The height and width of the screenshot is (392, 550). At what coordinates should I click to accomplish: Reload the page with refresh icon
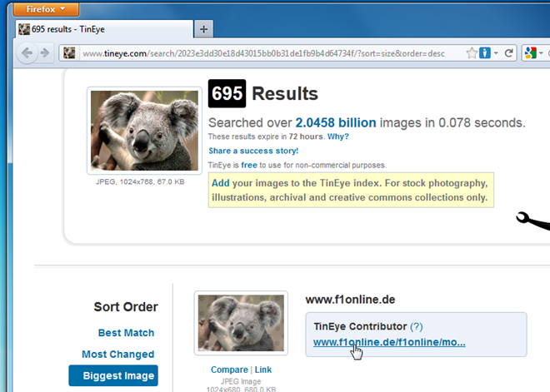click(508, 53)
